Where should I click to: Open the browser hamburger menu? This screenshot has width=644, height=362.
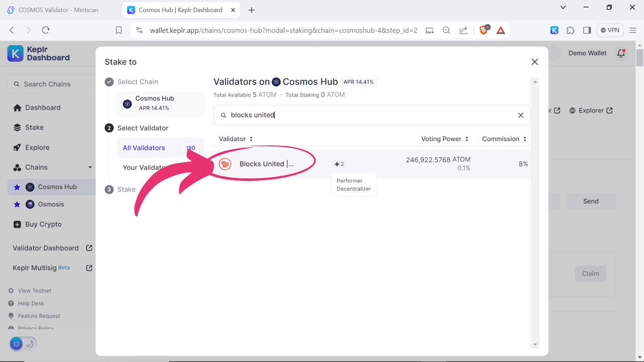(633, 30)
